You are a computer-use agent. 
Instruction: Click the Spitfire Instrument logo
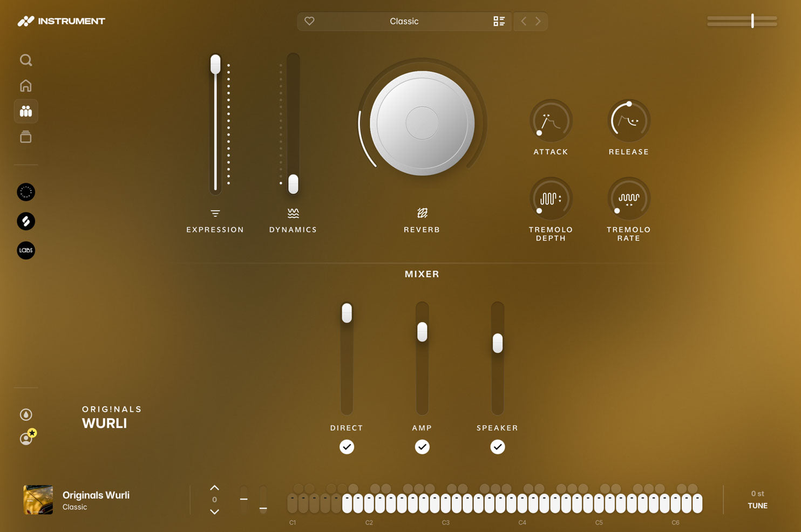pos(61,21)
